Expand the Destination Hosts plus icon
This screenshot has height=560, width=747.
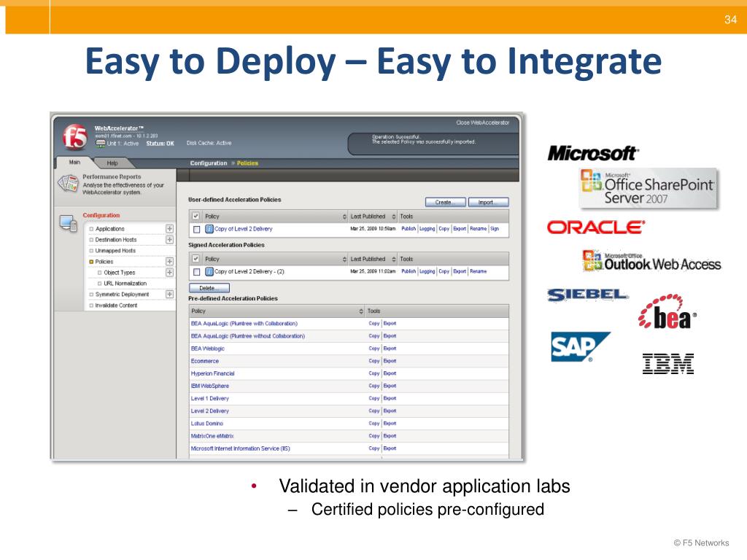(x=169, y=239)
